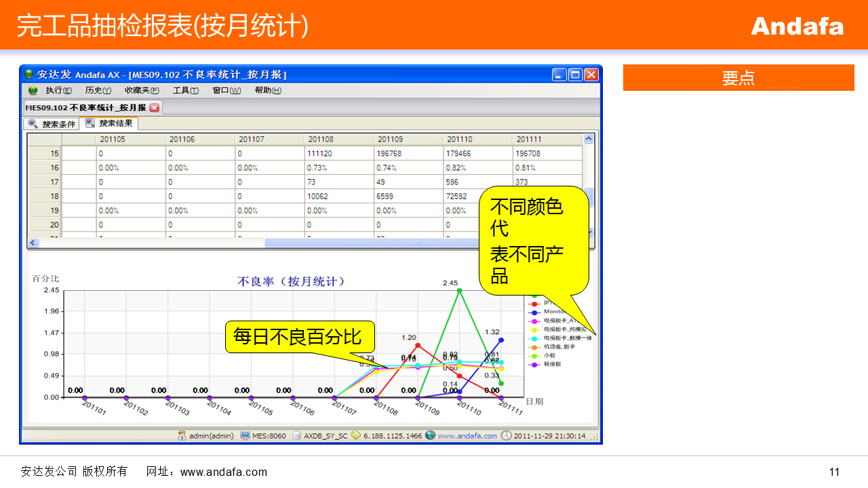Open the 帮助 menu
Viewport: 868px width, 488px height.
[267, 90]
